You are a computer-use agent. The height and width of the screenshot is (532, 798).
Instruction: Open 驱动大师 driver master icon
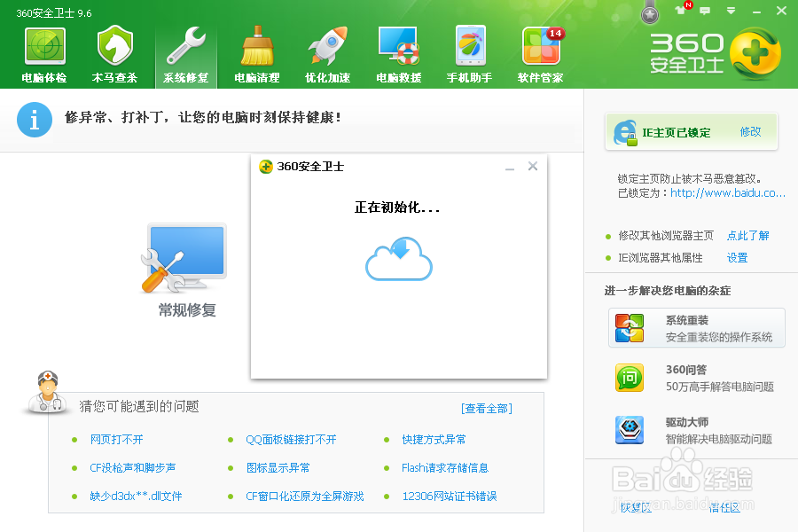(630, 430)
